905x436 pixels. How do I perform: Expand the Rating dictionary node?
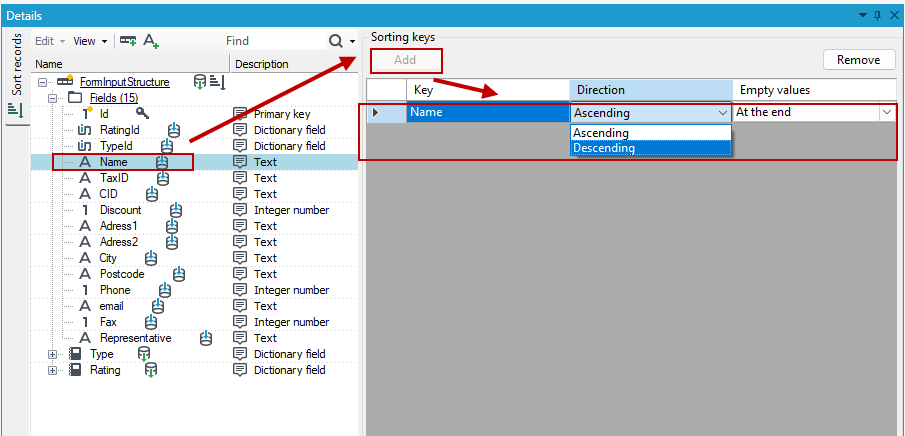tap(53, 370)
